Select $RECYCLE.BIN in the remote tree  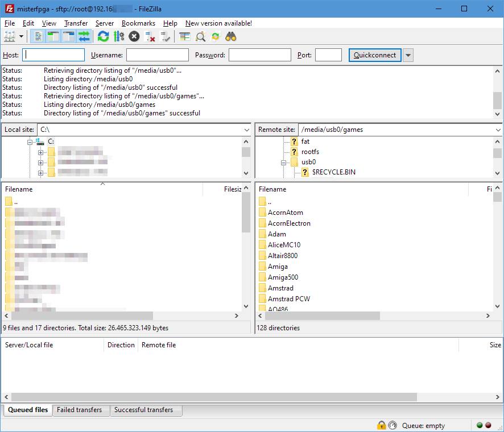(334, 172)
